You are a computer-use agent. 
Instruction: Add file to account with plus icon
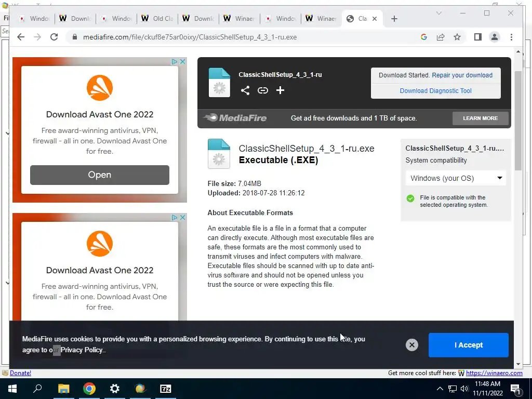pyautogui.click(x=280, y=90)
